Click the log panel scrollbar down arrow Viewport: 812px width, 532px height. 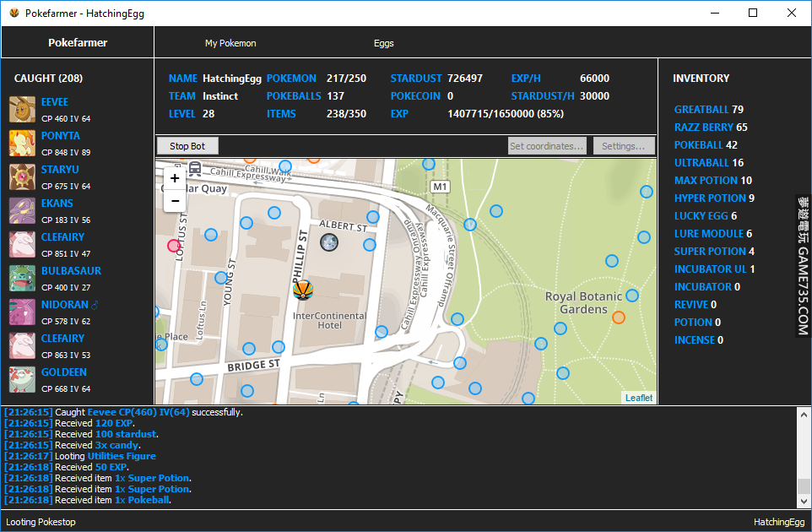(x=804, y=502)
